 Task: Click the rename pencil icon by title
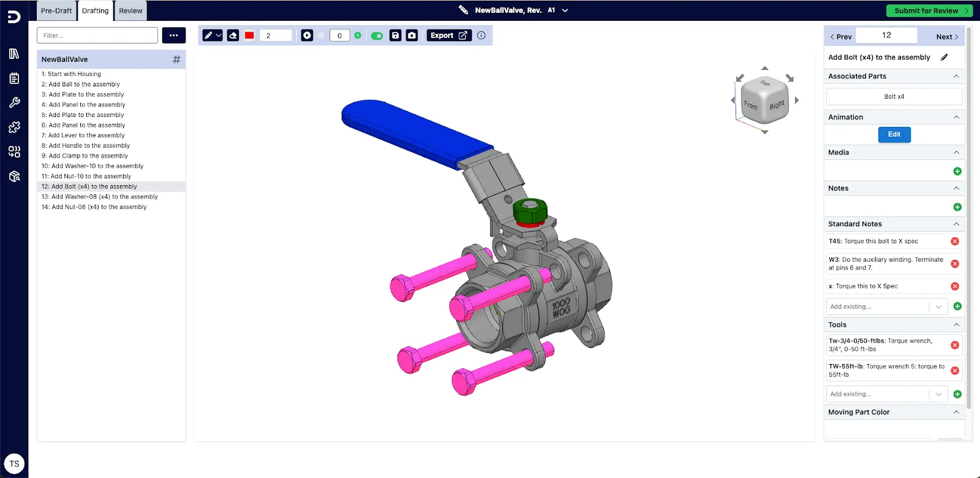464,10
